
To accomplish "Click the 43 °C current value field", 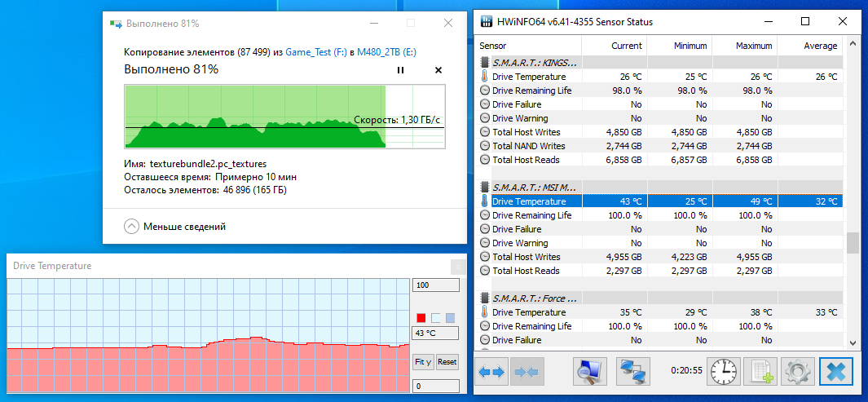I will (x=436, y=334).
